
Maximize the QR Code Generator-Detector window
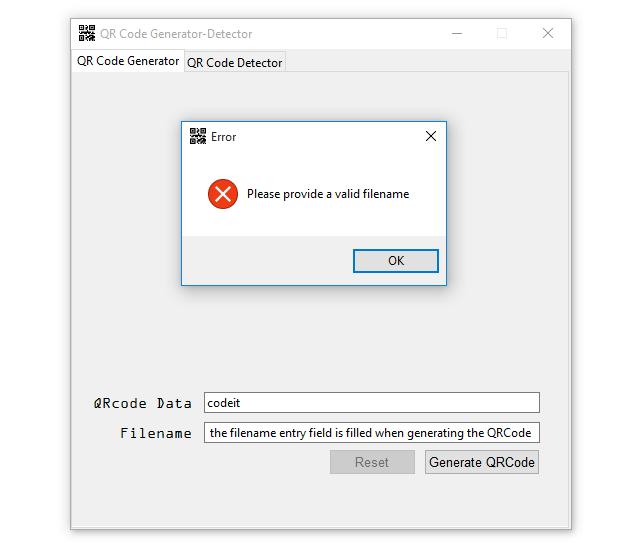pos(502,33)
